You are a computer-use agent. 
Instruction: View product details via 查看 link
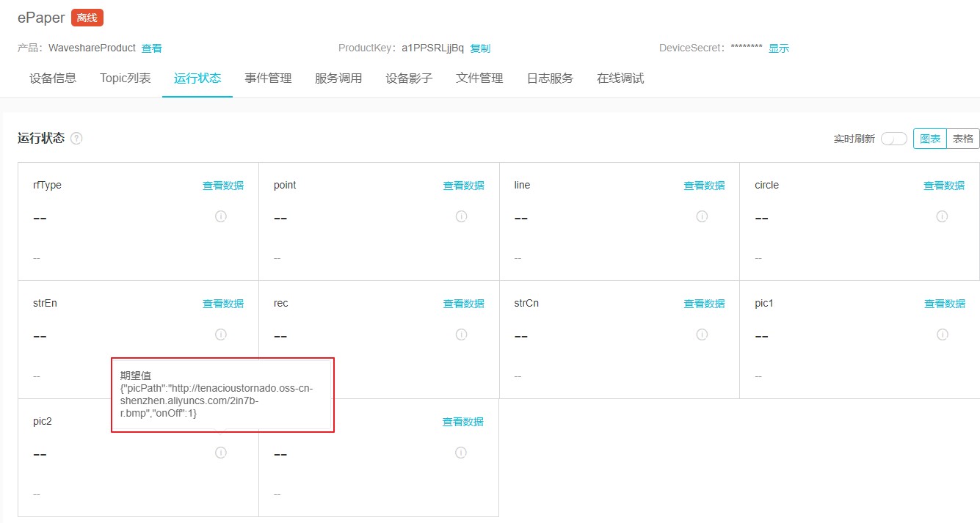pyautogui.click(x=152, y=48)
